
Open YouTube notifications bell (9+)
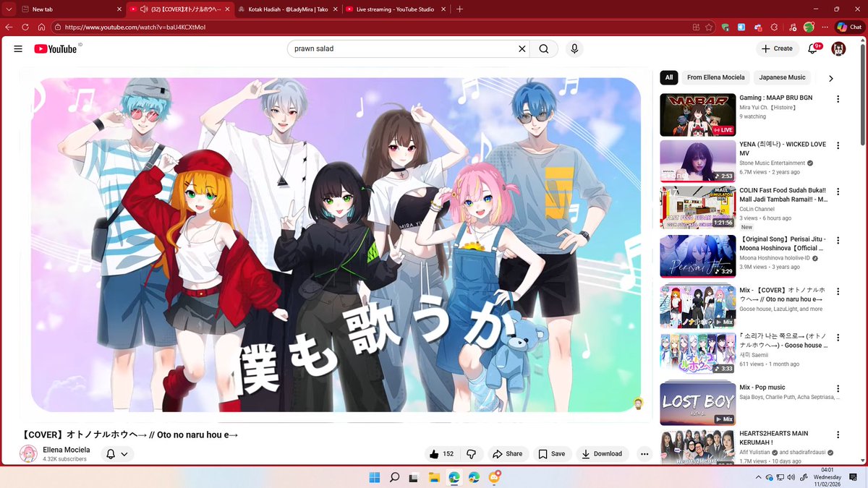[x=813, y=48]
